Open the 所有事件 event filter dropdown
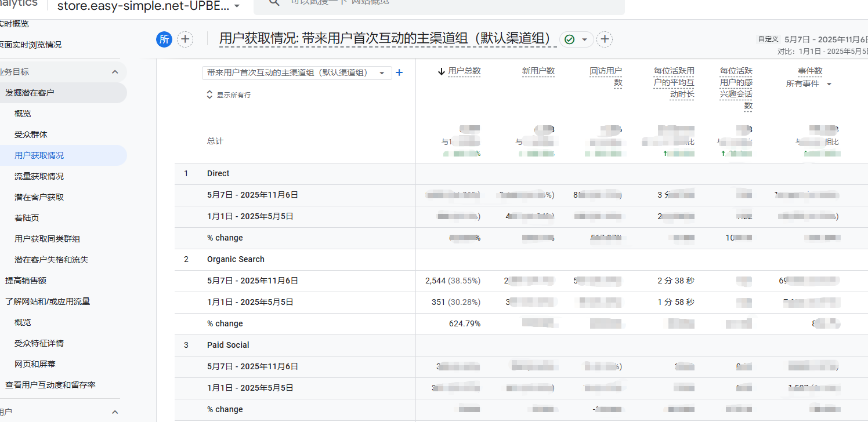 coord(829,84)
